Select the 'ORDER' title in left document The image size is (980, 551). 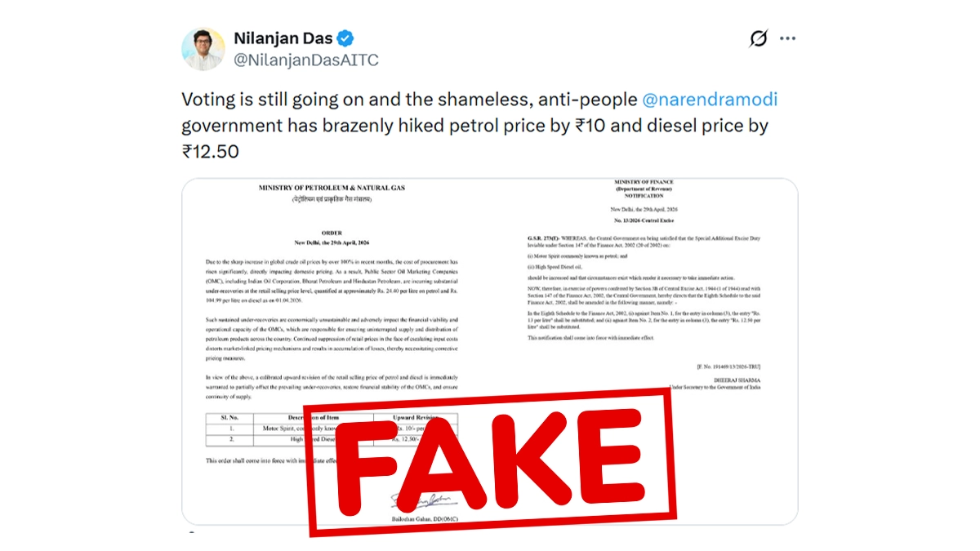pos(331,231)
